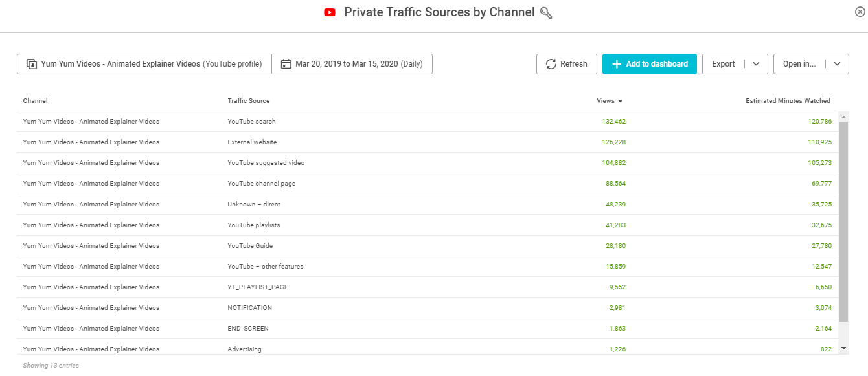
Task: Click the minutes watched value 12,547
Action: point(821,267)
